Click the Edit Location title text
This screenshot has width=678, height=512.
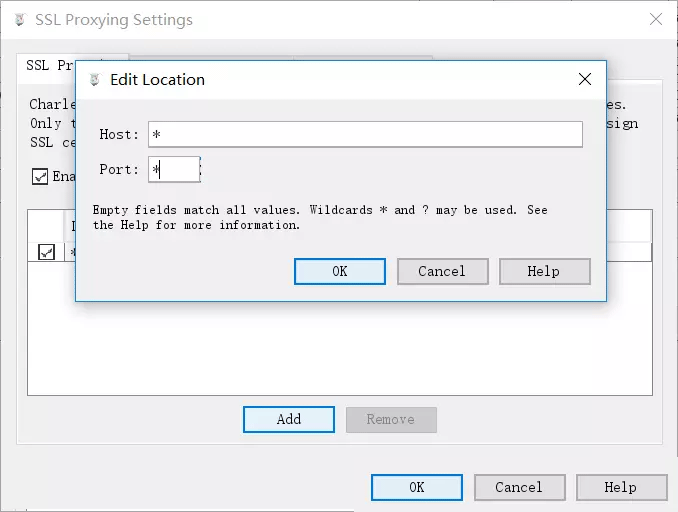pos(157,80)
